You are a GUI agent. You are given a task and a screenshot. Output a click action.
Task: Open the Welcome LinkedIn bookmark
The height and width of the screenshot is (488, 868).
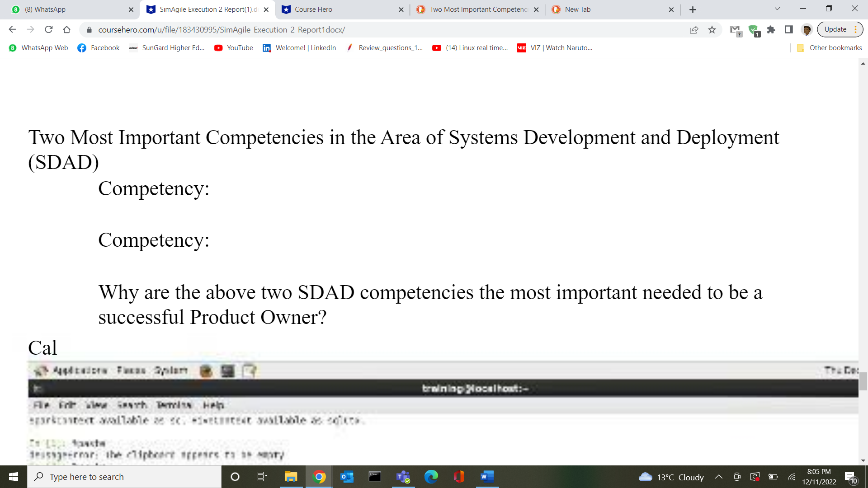point(299,48)
